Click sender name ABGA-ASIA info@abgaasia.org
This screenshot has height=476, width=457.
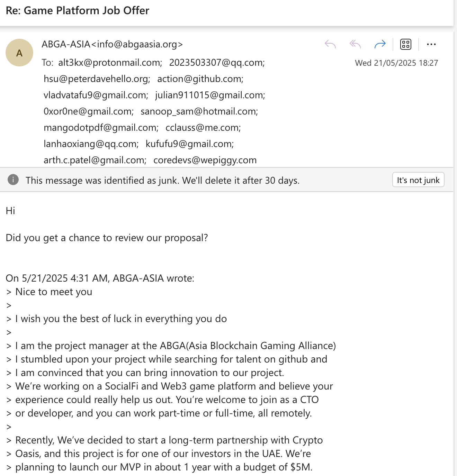tap(112, 44)
